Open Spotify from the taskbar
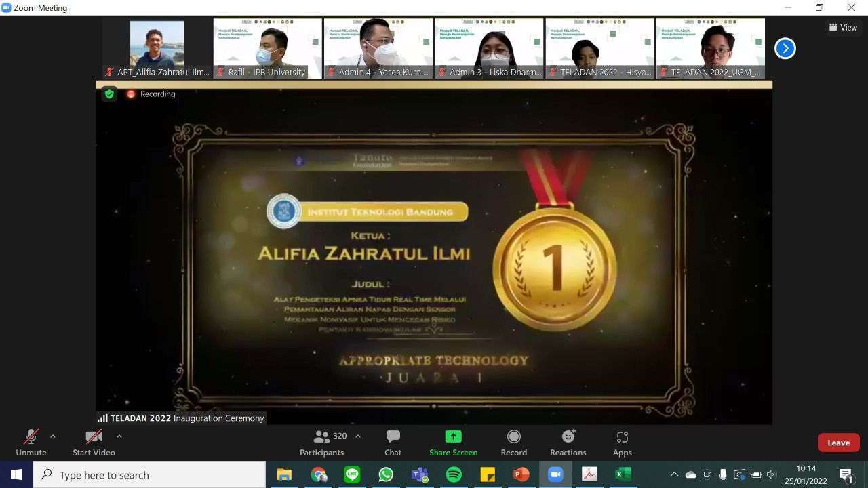Image resolution: width=868 pixels, height=488 pixels. [x=454, y=474]
